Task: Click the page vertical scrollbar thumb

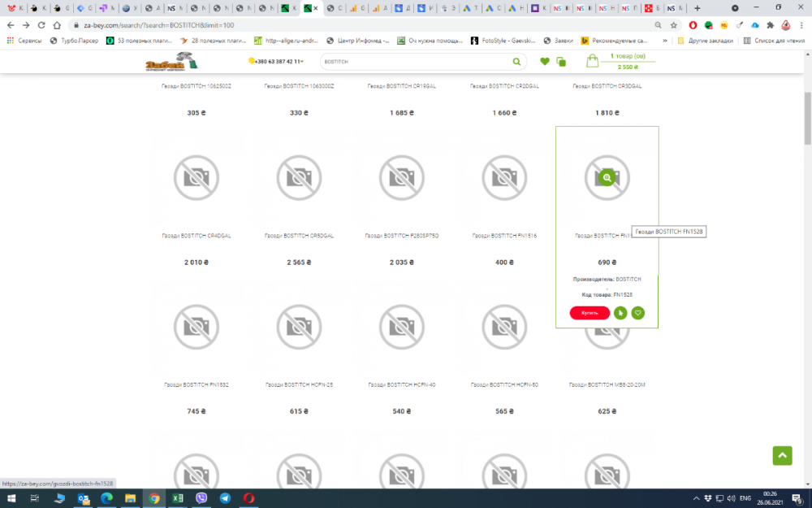Action: point(807,119)
